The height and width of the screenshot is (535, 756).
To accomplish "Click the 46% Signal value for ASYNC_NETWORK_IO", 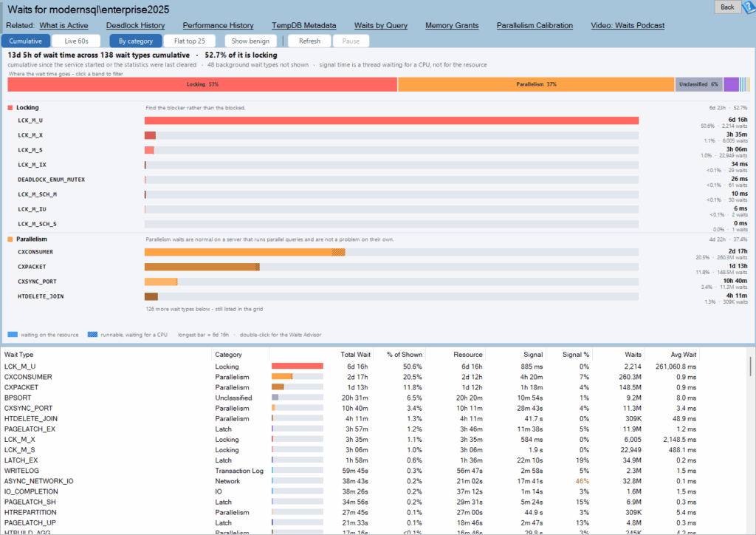I will [582, 482].
